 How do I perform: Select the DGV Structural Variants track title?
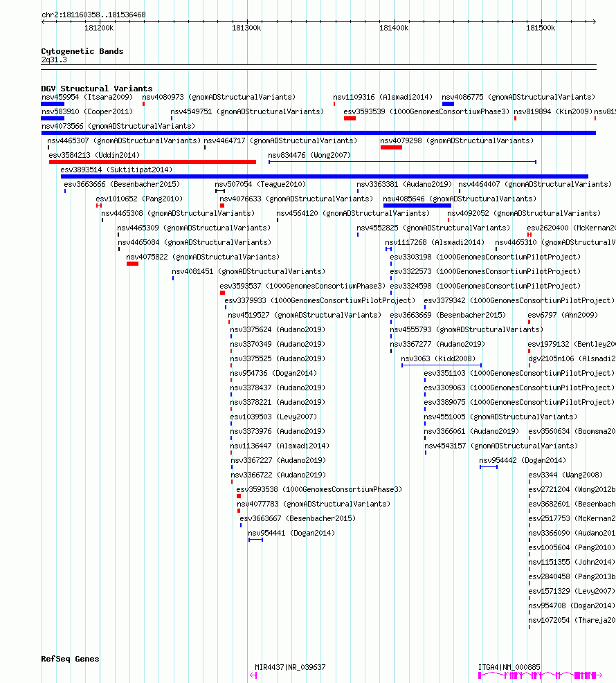click(x=97, y=89)
